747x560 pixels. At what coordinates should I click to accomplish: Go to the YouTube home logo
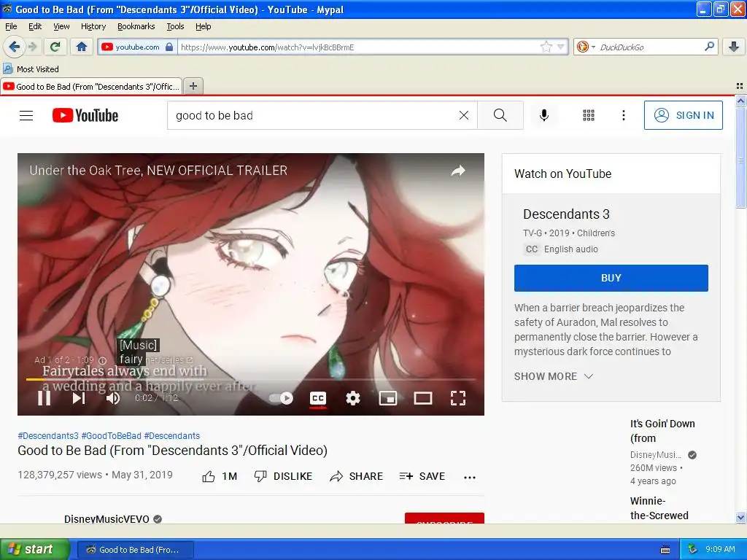[85, 115]
